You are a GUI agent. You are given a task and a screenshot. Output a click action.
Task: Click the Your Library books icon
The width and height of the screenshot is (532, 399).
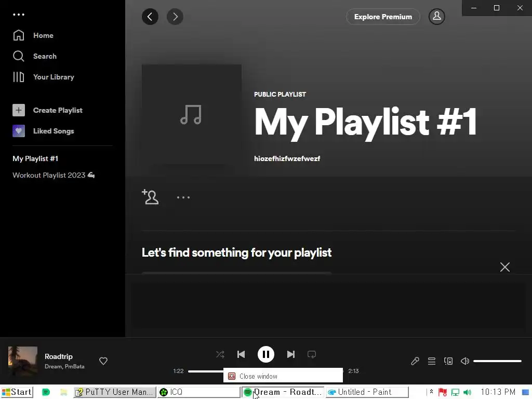(18, 77)
